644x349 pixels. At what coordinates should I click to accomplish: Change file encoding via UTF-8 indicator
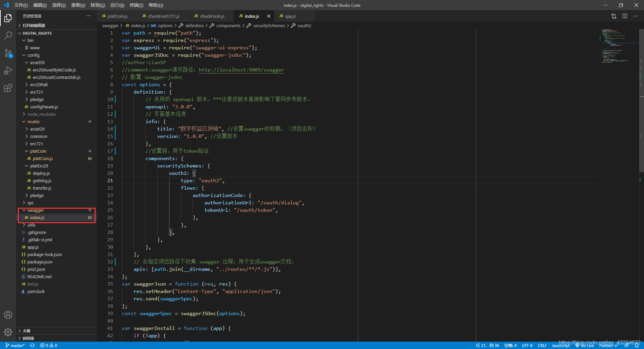[527, 345]
